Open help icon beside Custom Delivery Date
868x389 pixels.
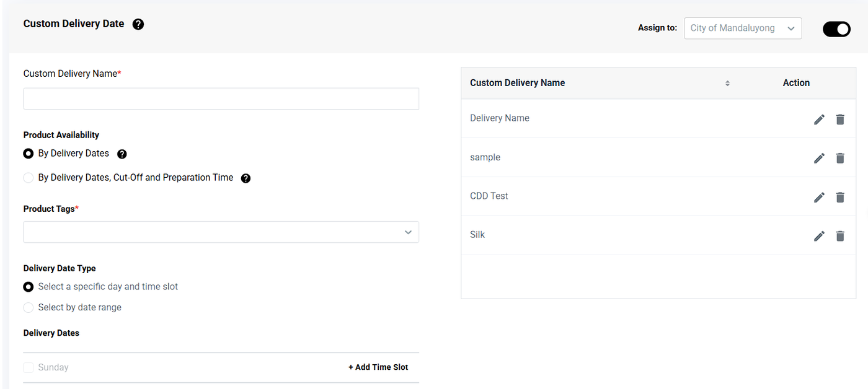click(138, 25)
